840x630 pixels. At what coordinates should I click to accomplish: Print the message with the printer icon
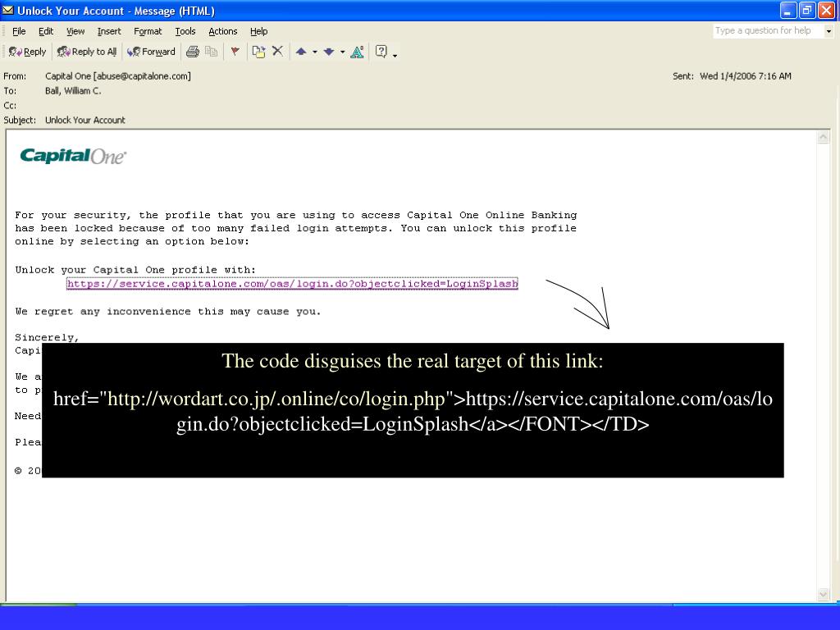tap(192, 52)
